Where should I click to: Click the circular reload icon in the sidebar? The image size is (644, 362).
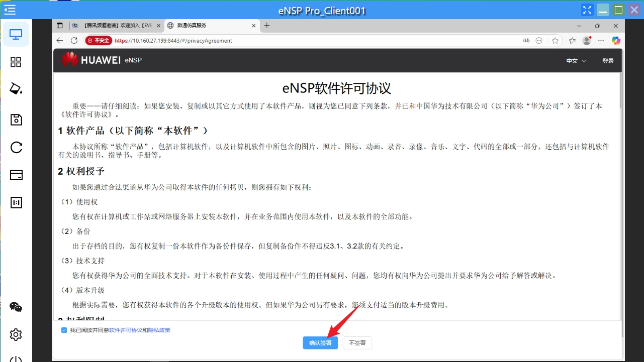click(x=16, y=147)
